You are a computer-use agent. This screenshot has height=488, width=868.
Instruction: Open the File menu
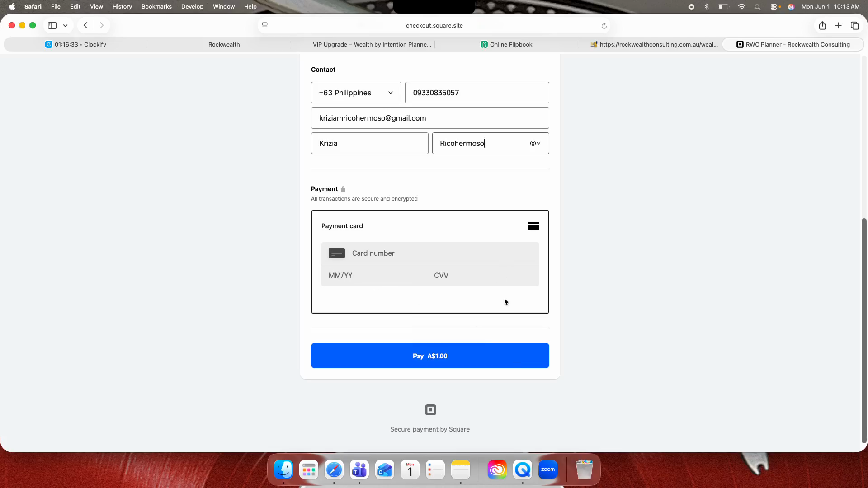coord(56,6)
